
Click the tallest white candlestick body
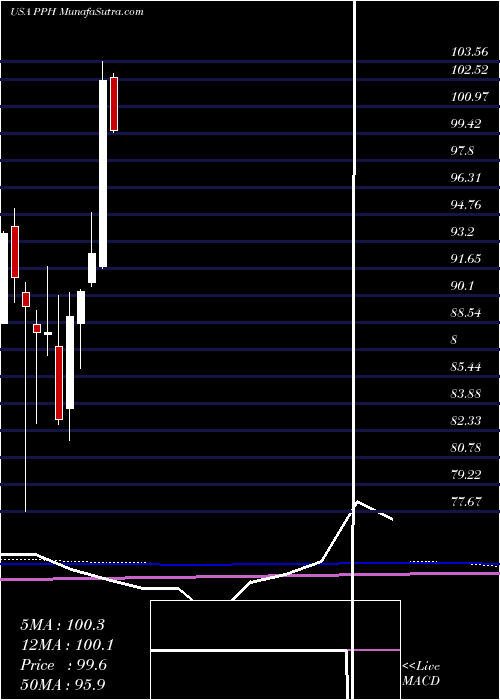pyautogui.click(x=103, y=174)
